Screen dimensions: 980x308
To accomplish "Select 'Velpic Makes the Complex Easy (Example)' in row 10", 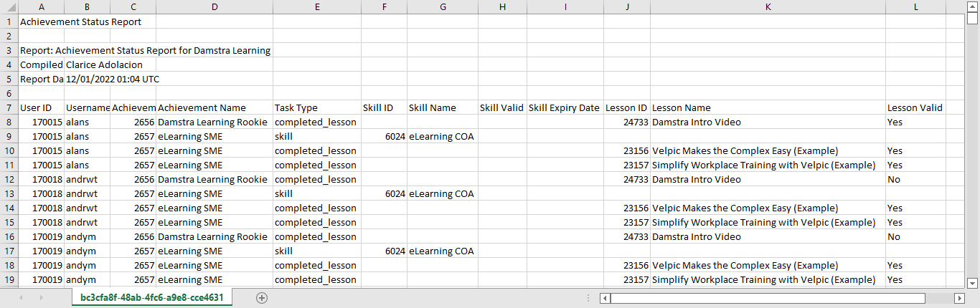I will point(768,150).
